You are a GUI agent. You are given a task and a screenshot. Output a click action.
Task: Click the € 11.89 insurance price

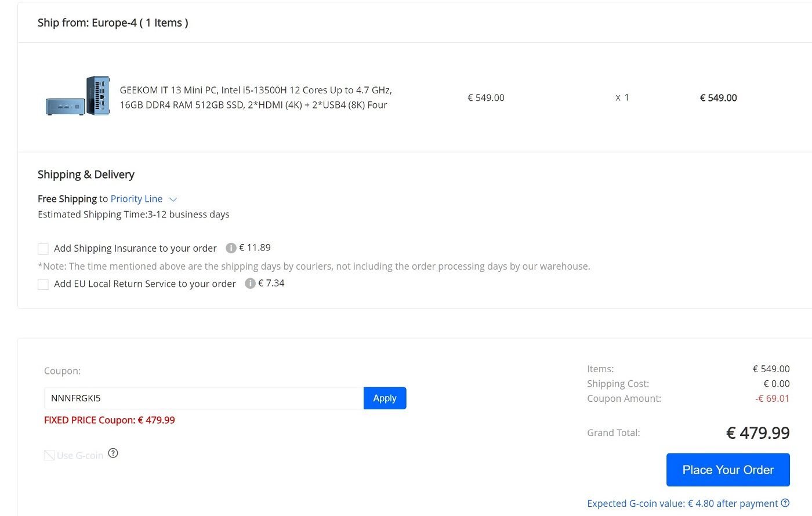255,248
